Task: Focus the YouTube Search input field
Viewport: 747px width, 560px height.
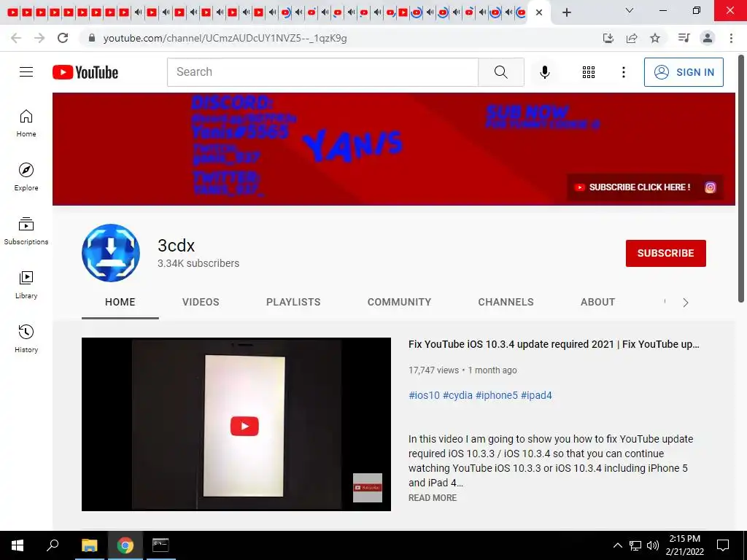Action: point(322,72)
